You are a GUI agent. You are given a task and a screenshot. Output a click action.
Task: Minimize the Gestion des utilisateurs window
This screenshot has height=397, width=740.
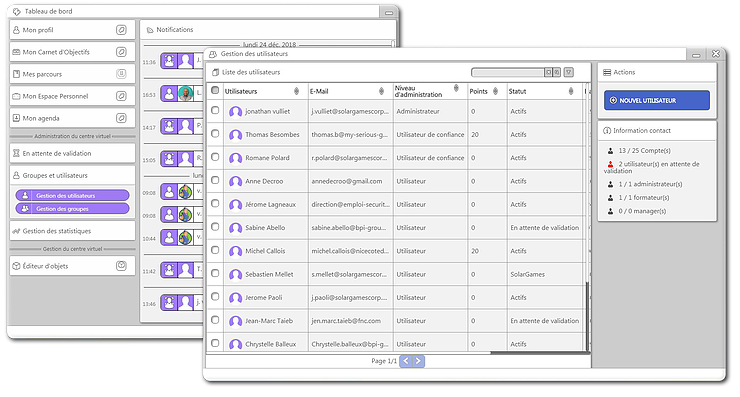[696, 55]
